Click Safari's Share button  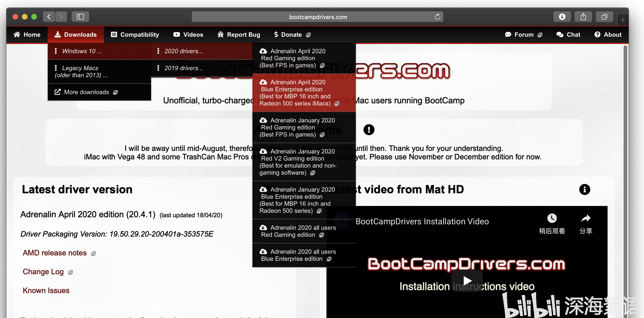coord(583,17)
